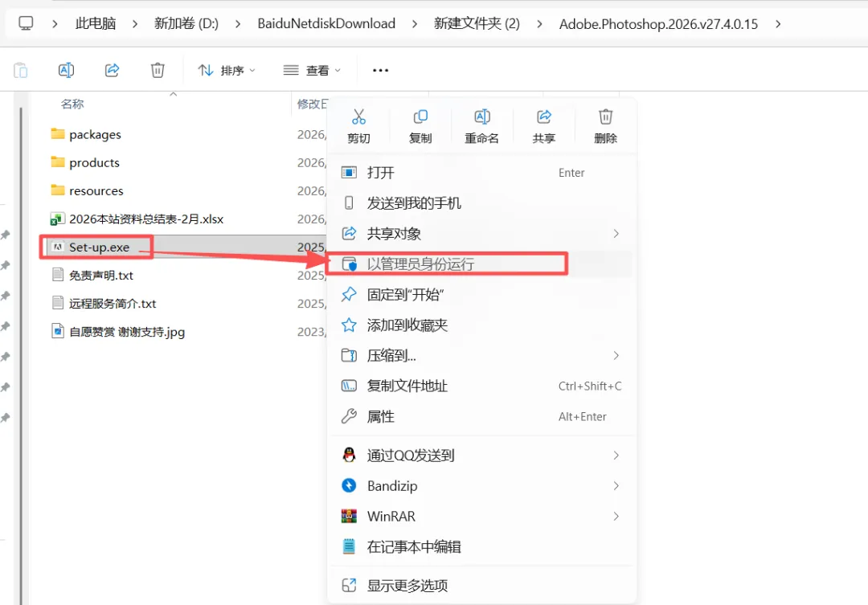Click the Delete trash icon in context menu
The image size is (868, 605).
(605, 117)
